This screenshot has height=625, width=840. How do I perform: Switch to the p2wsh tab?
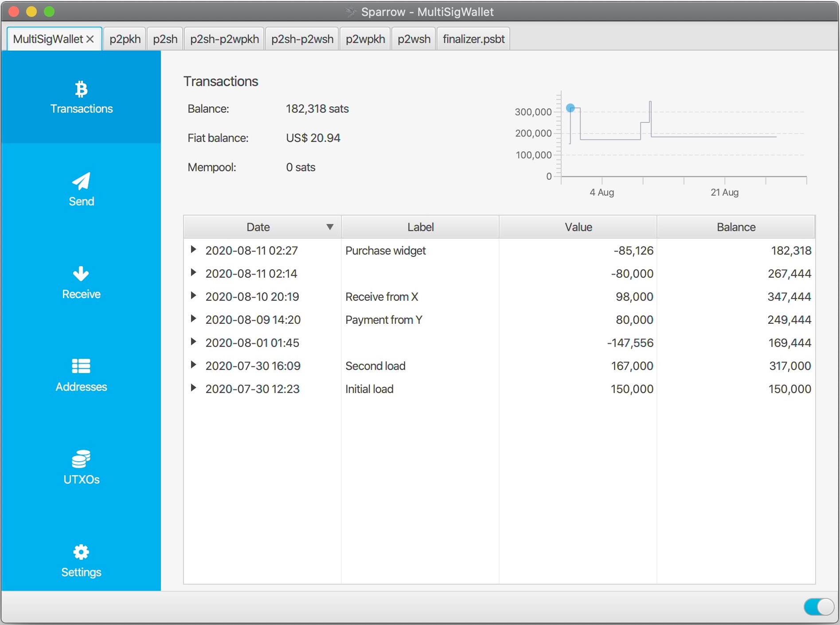(x=414, y=39)
